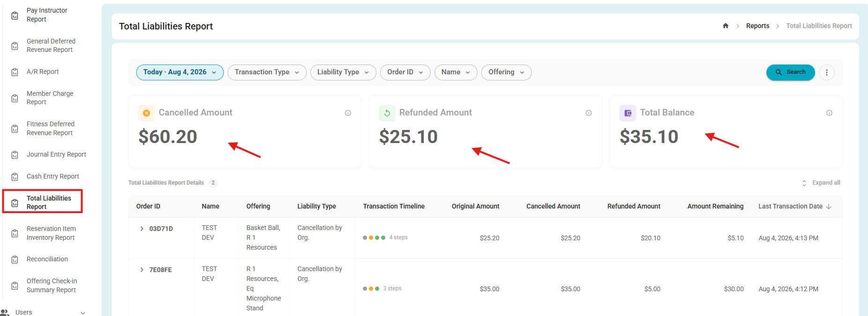
Task: Click the sort arrow on Last Transaction Date
Action: (x=829, y=207)
